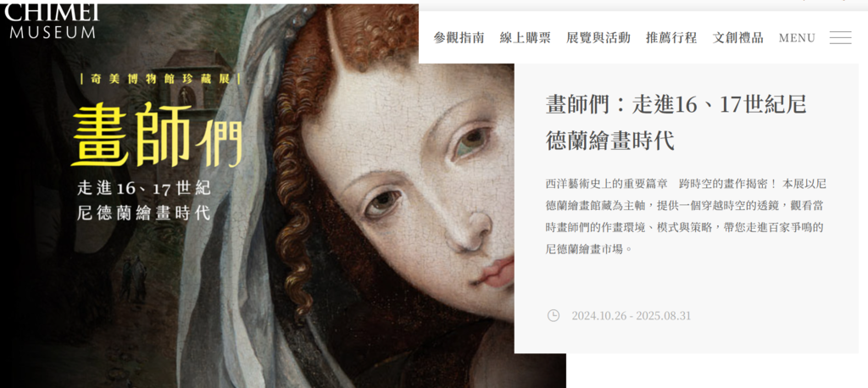868x388 pixels.
Task: Click the white banner subtitle 走進16、17世紀
Action: pos(144,188)
